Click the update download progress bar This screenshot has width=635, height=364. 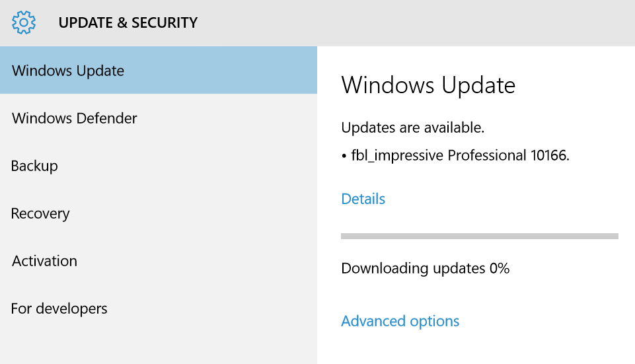pyautogui.click(x=479, y=235)
